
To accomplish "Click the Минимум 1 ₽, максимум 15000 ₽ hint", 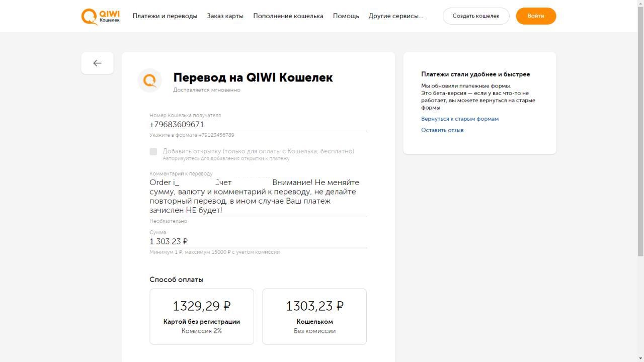I will point(214,252).
